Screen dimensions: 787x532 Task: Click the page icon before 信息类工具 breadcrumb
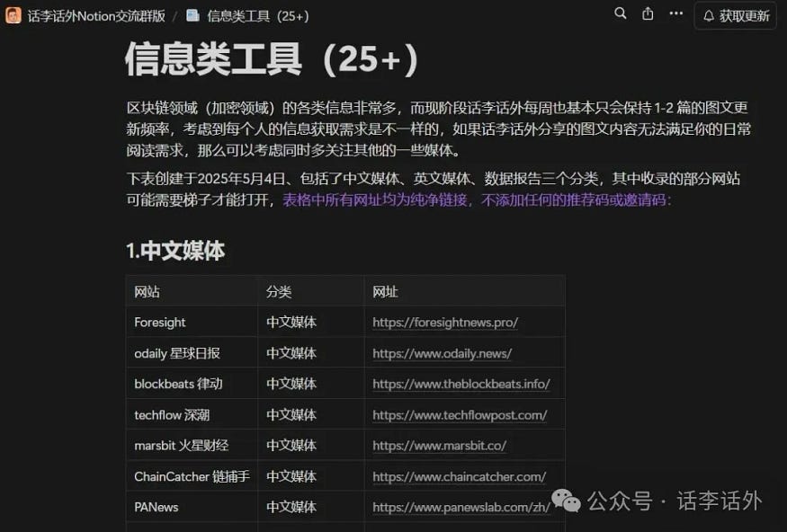coord(192,15)
